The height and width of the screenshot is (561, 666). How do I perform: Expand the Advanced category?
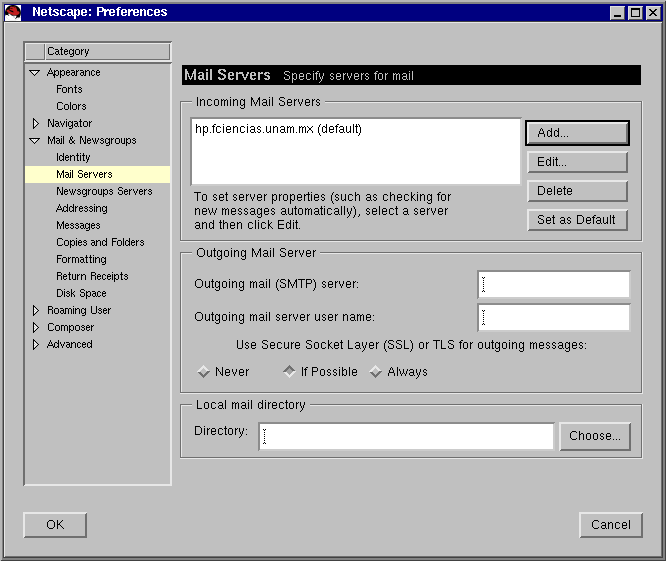(x=35, y=345)
